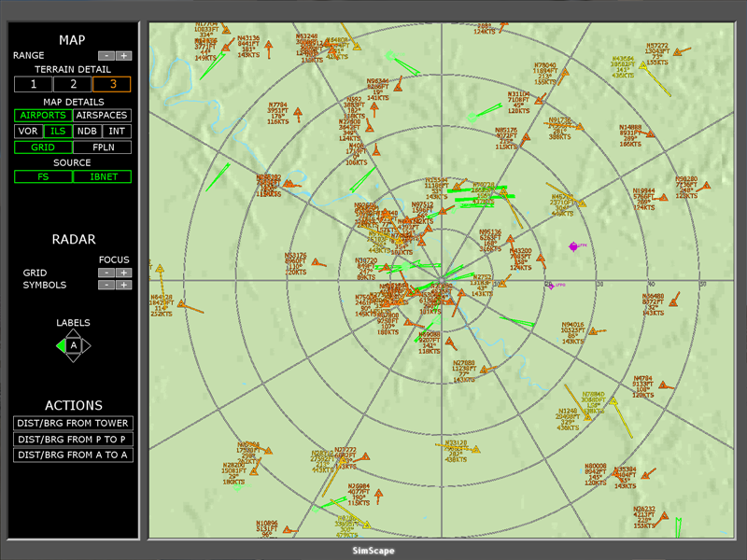Toggle the AIRSPACES map detail
This screenshot has height=560, width=747.
coord(102,115)
